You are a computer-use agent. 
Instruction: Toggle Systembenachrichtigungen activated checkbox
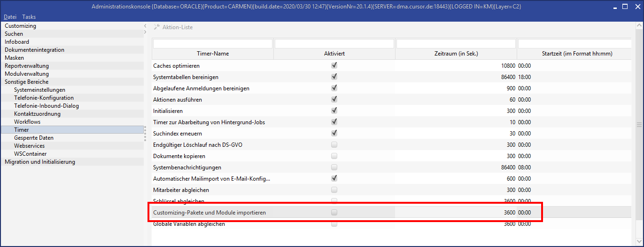click(x=334, y=167)
